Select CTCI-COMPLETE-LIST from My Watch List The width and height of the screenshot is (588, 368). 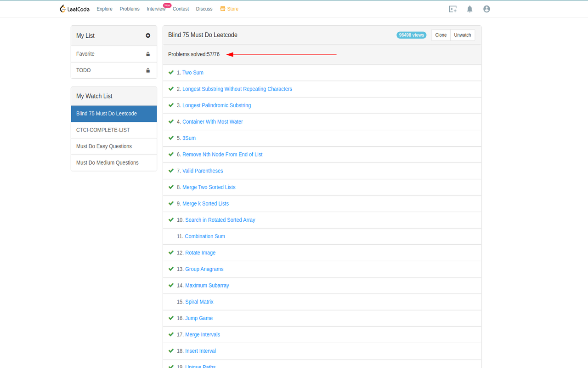pyautogui.click(x=102, y=130)
